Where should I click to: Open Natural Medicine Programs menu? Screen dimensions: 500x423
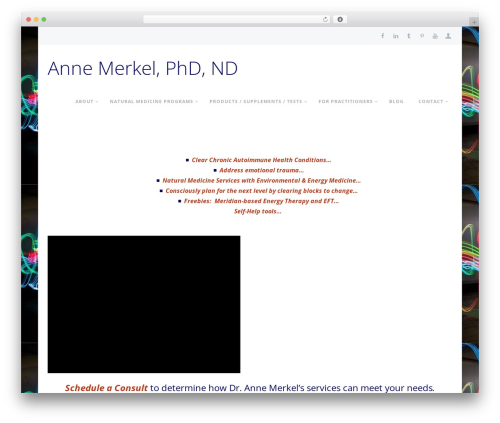tap(151, 101)
